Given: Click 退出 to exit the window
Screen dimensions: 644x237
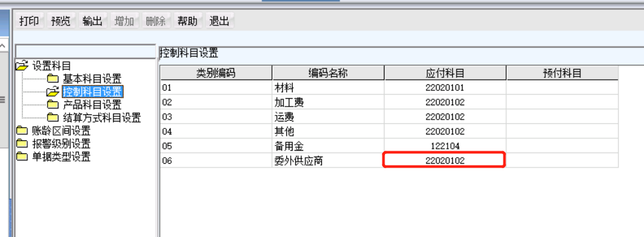Looking at the screenshot, I should coord(219,21).
